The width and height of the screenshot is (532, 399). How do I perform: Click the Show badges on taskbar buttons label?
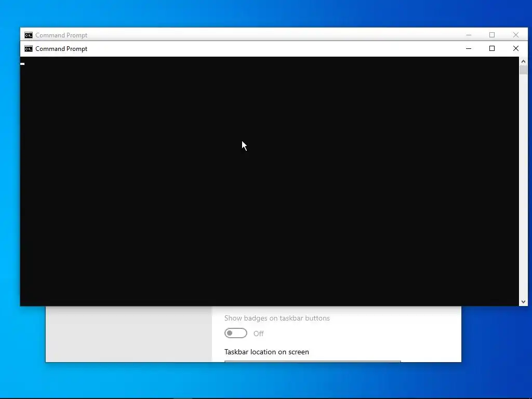[x=277, y=318]
